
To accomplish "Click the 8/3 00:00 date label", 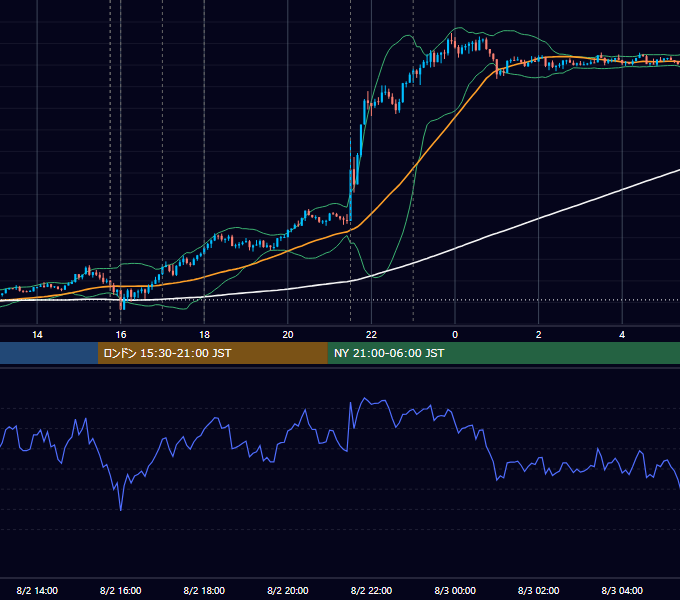I will [455, 590].
